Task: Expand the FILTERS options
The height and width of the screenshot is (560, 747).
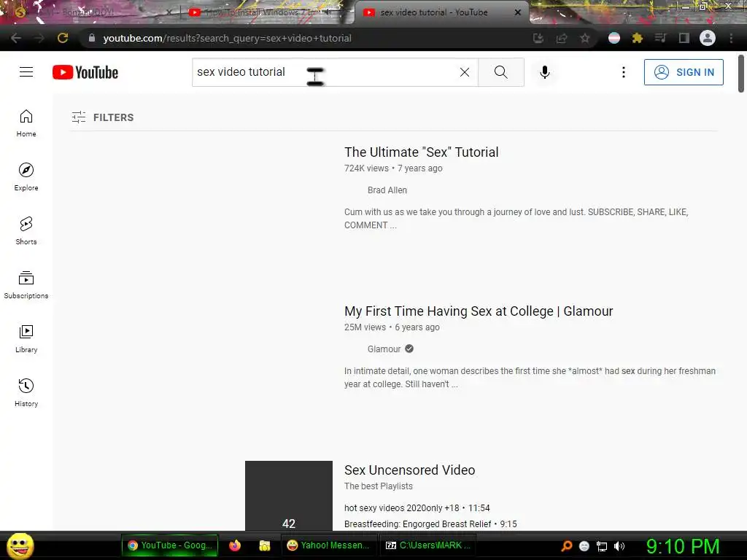Action: pos(102,117)
